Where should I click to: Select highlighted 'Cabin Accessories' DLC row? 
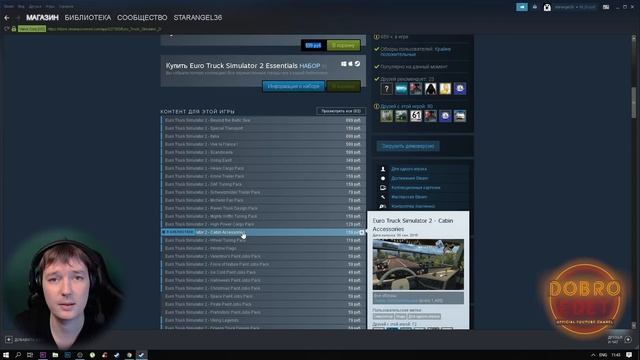pyautogui.click(x=263, y=232)
